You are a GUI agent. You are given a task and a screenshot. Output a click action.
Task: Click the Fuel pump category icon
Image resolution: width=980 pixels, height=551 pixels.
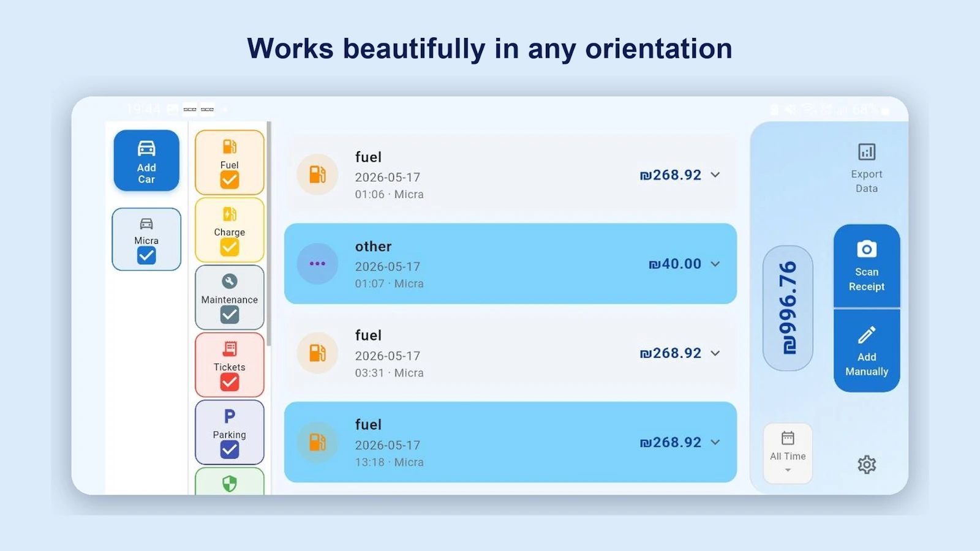230,147
